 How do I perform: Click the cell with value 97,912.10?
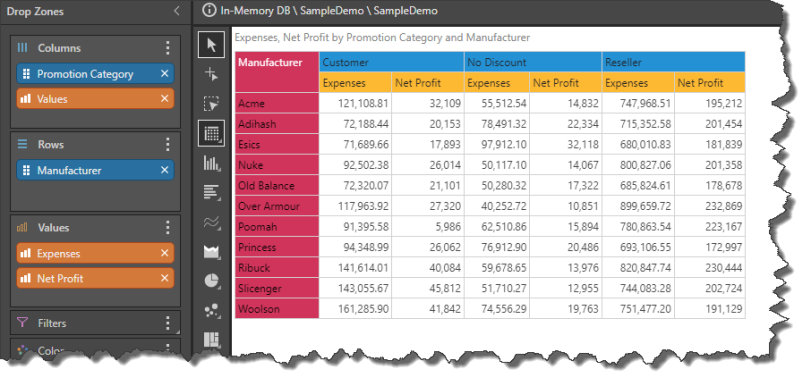[x=497, y=144]
